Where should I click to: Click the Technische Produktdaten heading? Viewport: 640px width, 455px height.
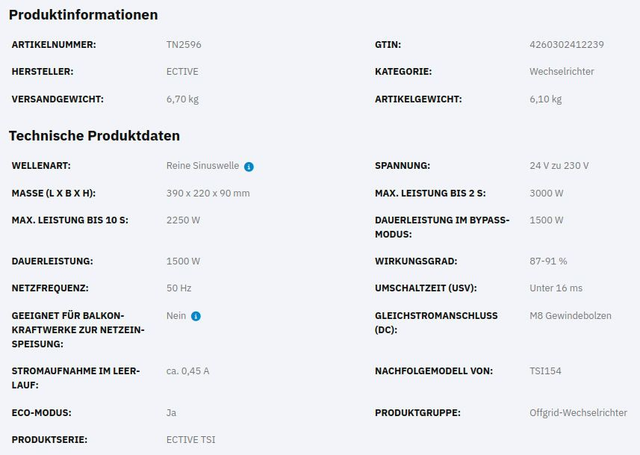tap(94, 135)
